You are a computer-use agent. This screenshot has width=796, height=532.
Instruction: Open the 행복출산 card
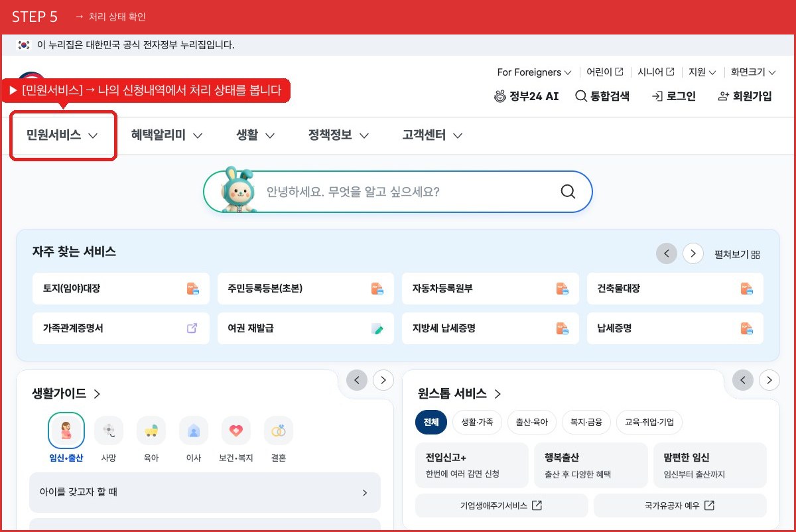click(591, 465)
